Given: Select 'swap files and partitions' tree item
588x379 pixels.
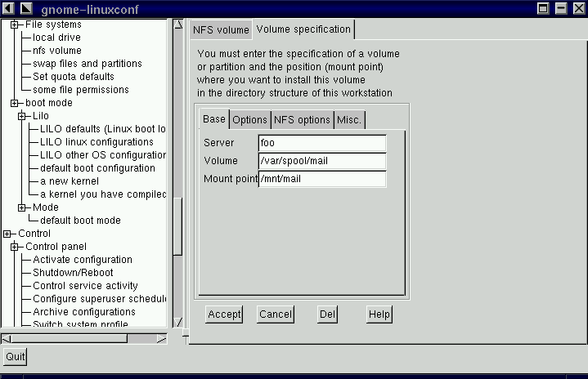Looking at the screenshot, I should [87, 64].
